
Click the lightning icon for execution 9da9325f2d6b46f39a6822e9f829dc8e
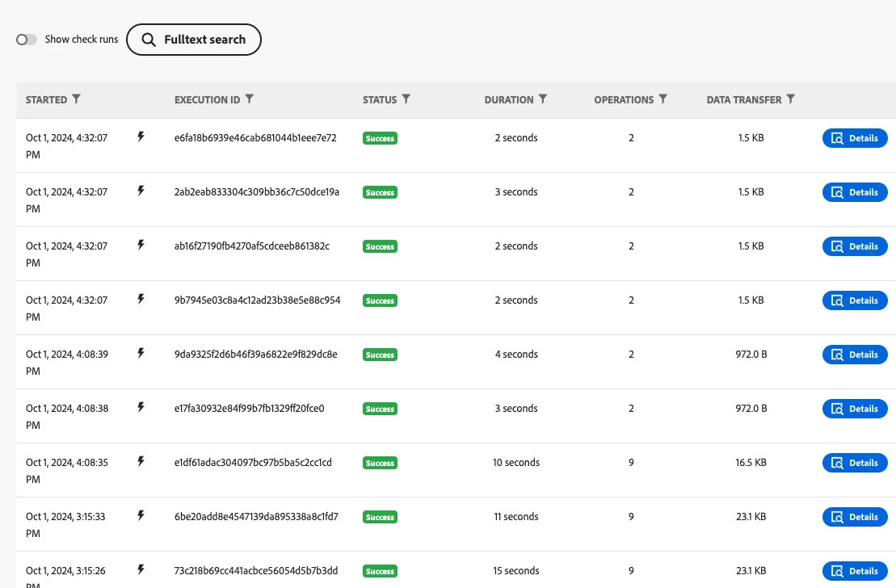tap(141, 353)
